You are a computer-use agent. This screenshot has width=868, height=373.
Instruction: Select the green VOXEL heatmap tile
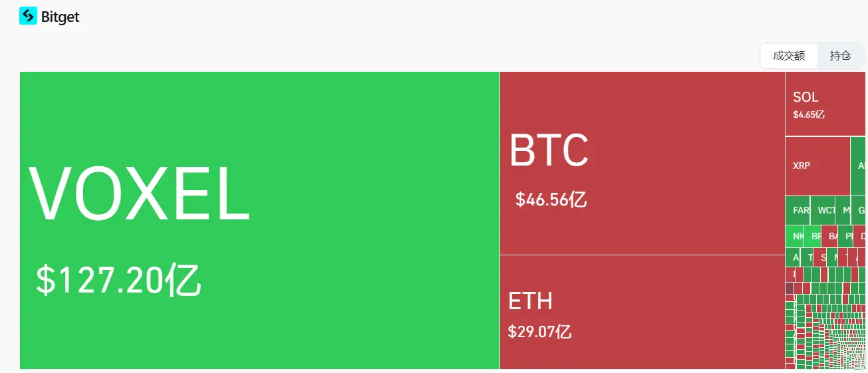[259, 133]
